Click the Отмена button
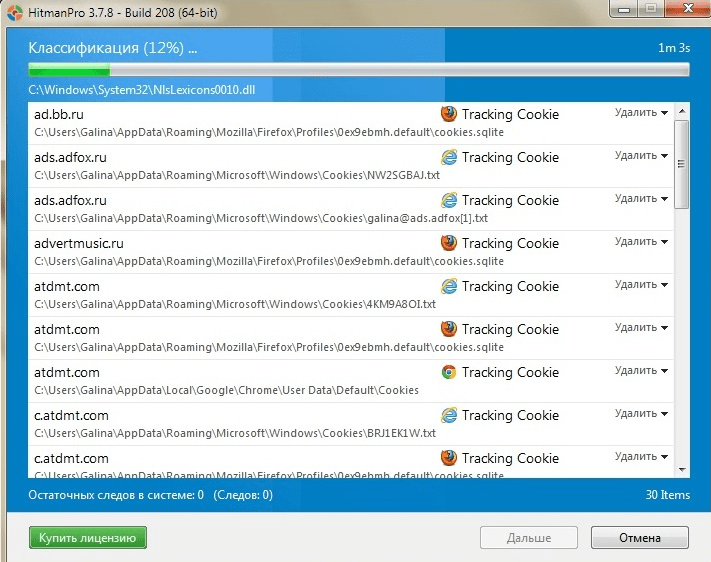 pos(639,538)
